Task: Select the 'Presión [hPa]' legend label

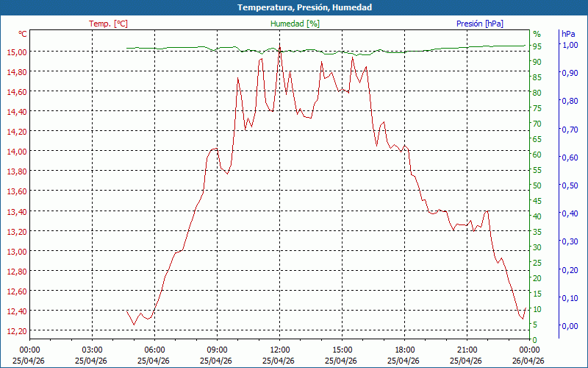Action: click(x=479, y=24)
